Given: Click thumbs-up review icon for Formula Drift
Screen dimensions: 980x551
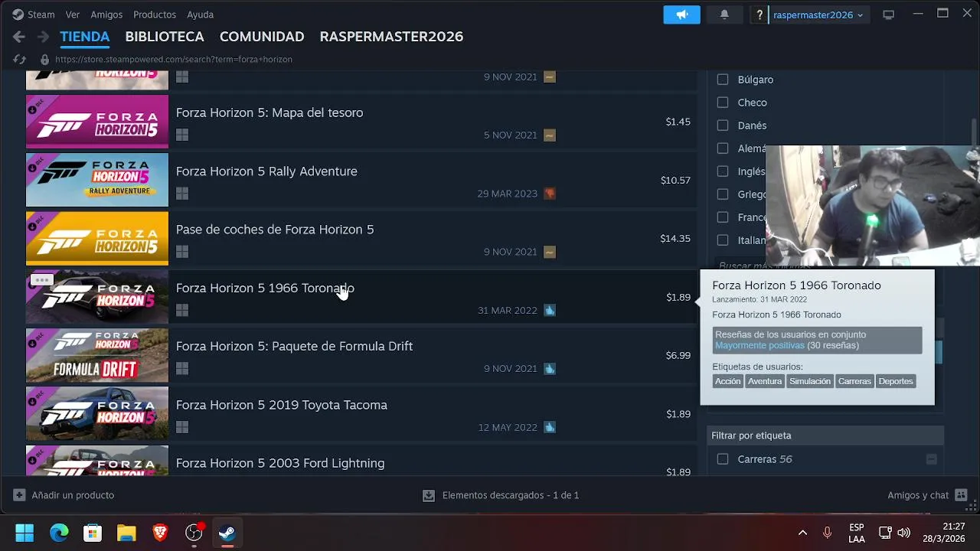Looking at the screenshot, I should tap(550, 368).
